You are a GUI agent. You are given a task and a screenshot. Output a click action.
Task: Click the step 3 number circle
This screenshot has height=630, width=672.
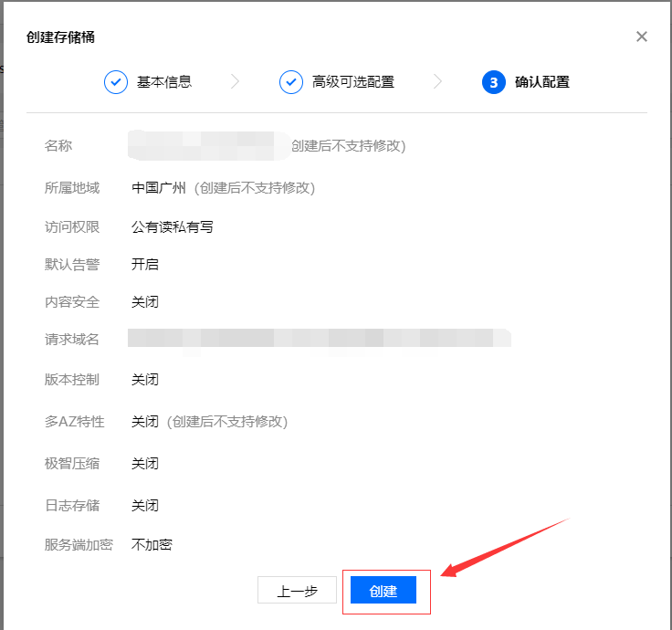click(493, 82)
